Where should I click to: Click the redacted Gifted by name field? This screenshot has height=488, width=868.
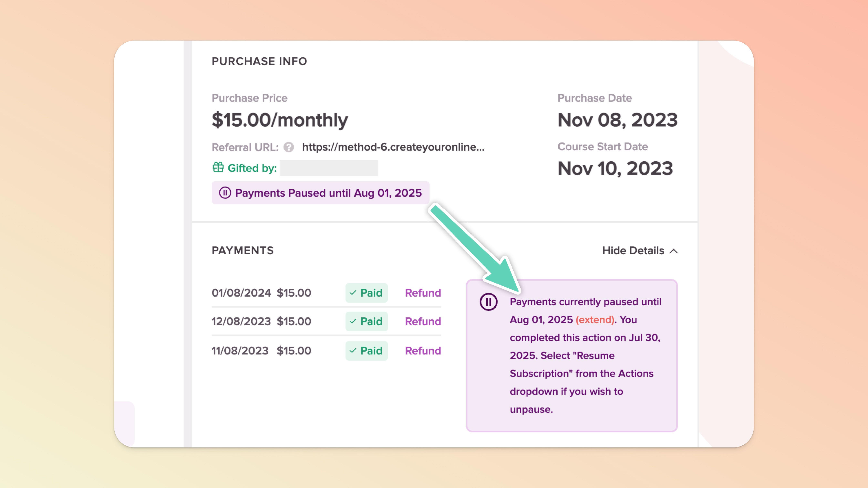329,168
